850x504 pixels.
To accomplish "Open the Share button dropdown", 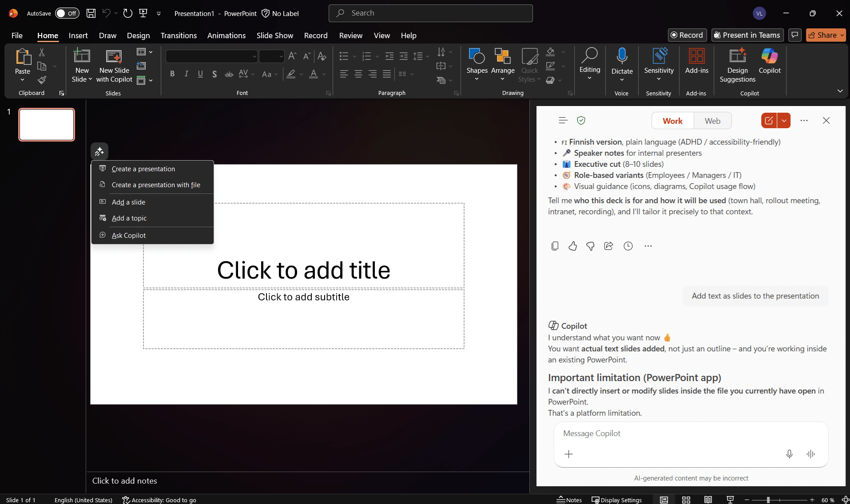I will [x=842, y=35].
